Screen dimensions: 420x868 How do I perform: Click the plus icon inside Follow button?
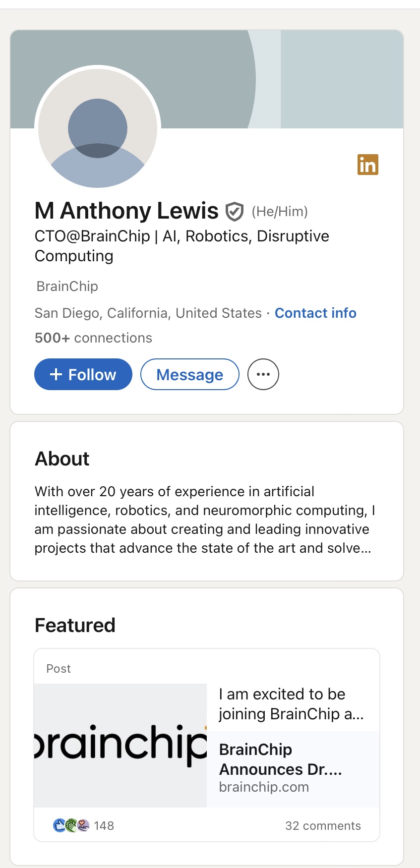(56, 374)
